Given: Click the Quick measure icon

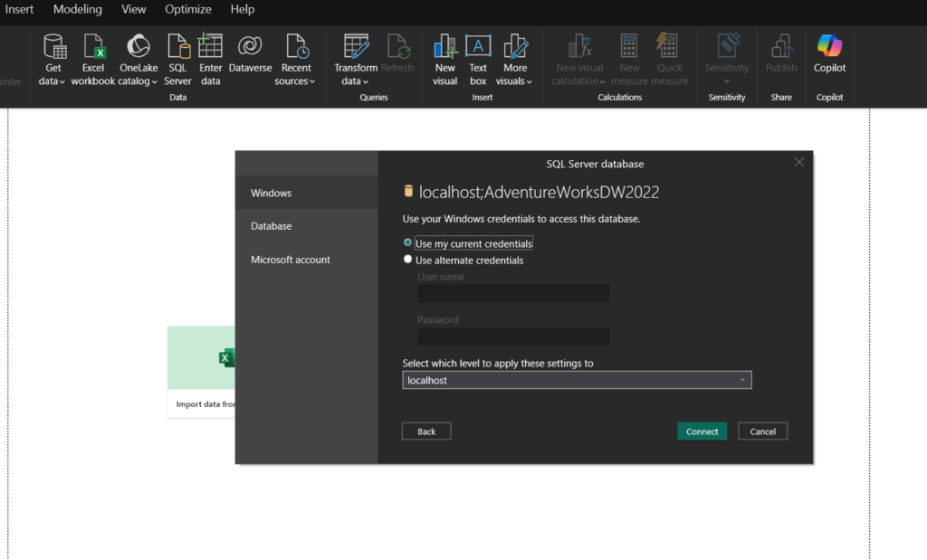Looking at the screenshot, I should (668, 47).
